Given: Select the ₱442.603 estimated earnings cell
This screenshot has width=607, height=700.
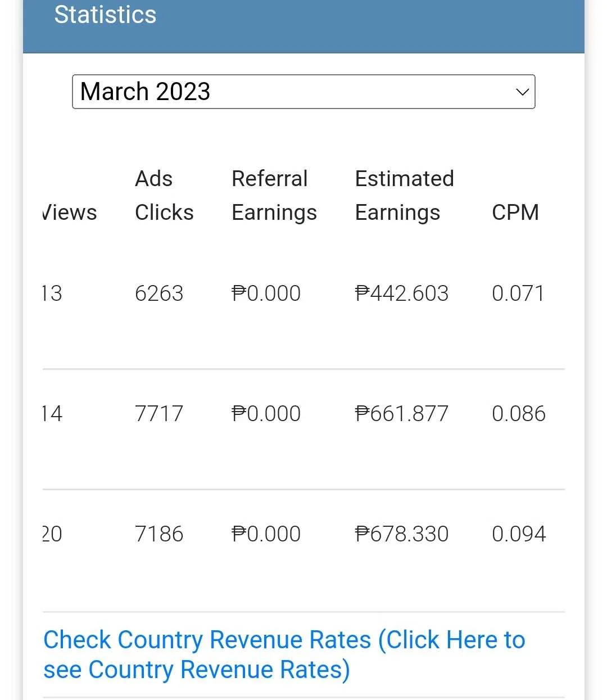Looking at the screenshot, I should pos(402,293).
